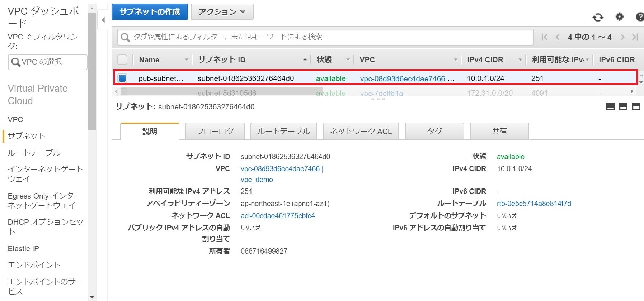The image size is (644, 301).
Task: Click the VPC の選択 filter input
Action: 47,62
